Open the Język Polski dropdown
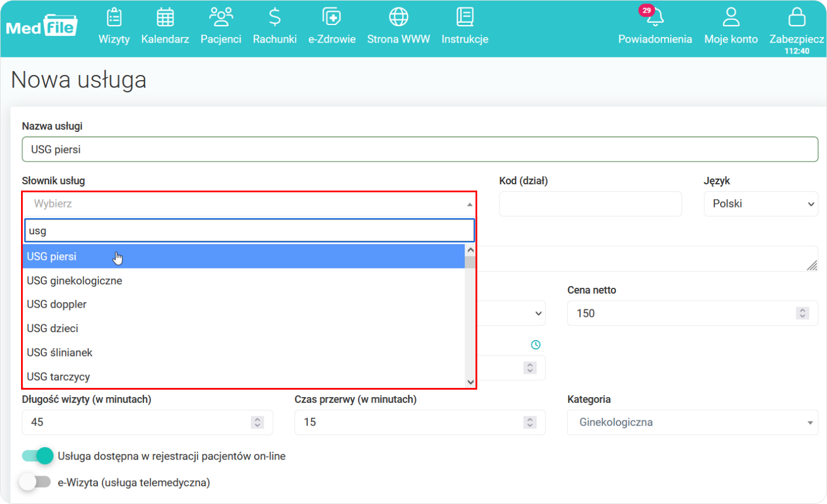The width and height of the screenshot is (827, 504). tap(761, 204)
